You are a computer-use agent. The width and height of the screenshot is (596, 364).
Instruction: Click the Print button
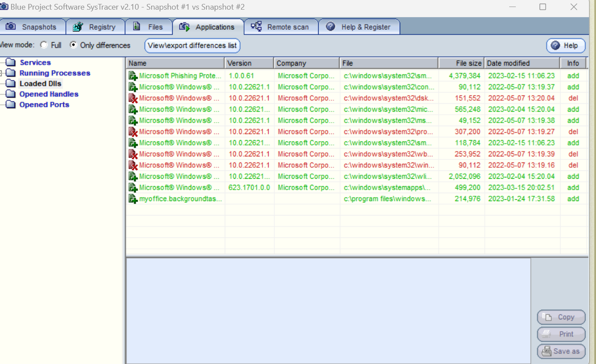(x=561, y=334)
